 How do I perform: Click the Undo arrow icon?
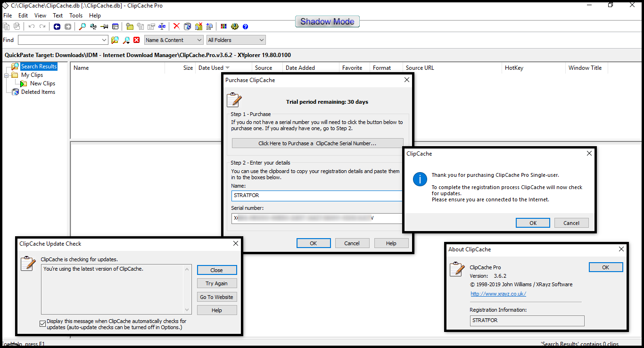pos(32,27)
